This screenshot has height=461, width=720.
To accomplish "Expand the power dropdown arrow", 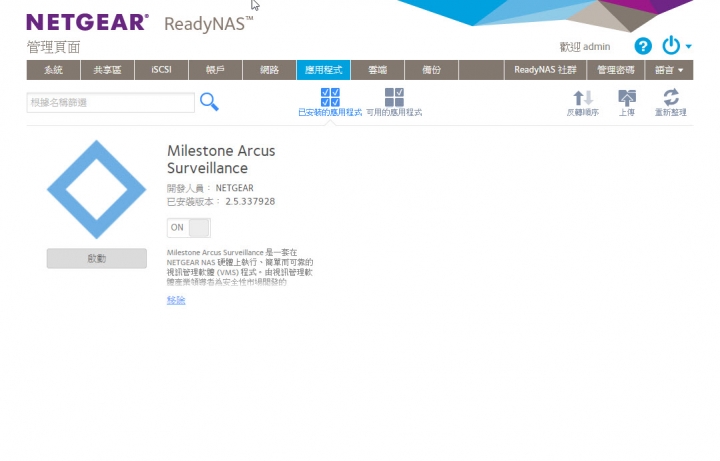I will pos(688,46).
